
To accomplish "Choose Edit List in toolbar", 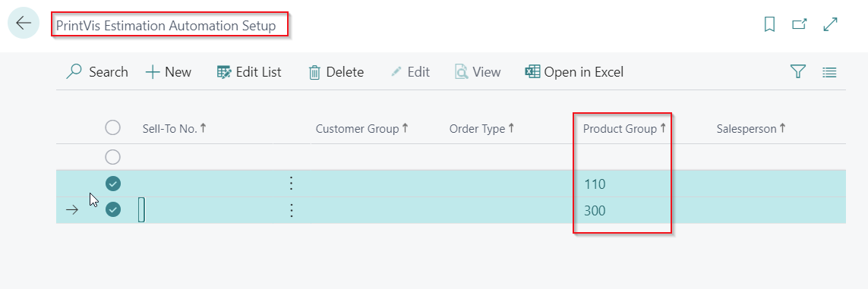I will coord(249,72).
